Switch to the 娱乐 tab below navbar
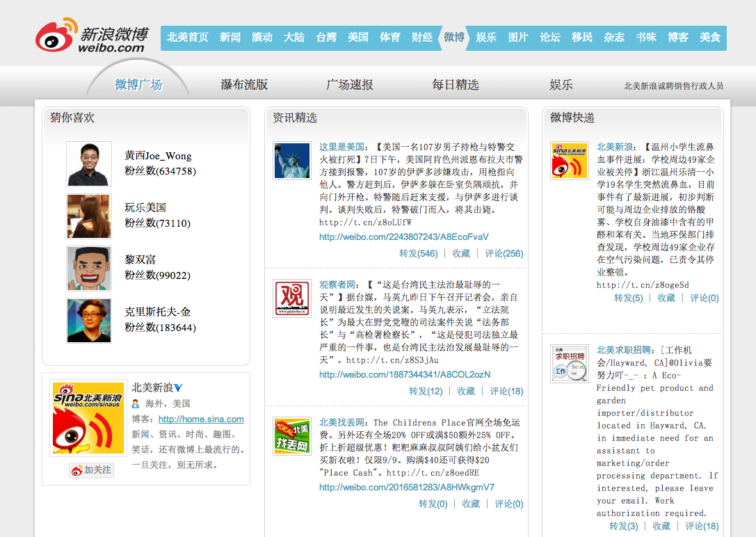The width and height of the screenshot is (756, 537). [x=561, y=84]
